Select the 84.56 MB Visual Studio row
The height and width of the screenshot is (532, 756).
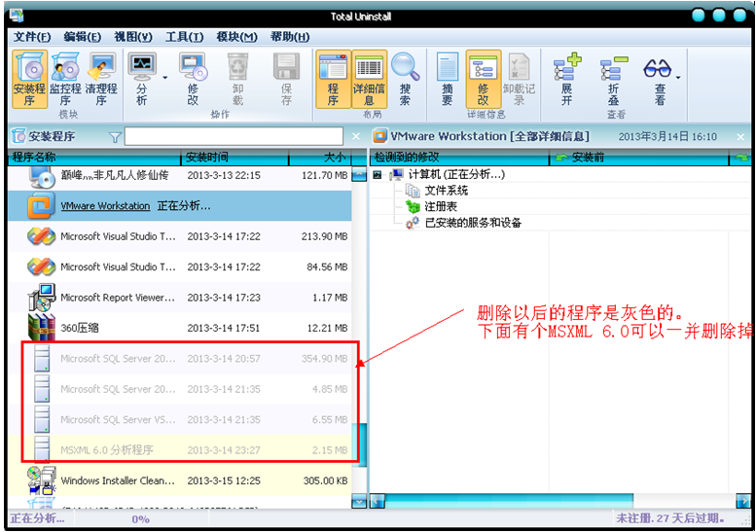pyautogui.click(x=179, y=266)
